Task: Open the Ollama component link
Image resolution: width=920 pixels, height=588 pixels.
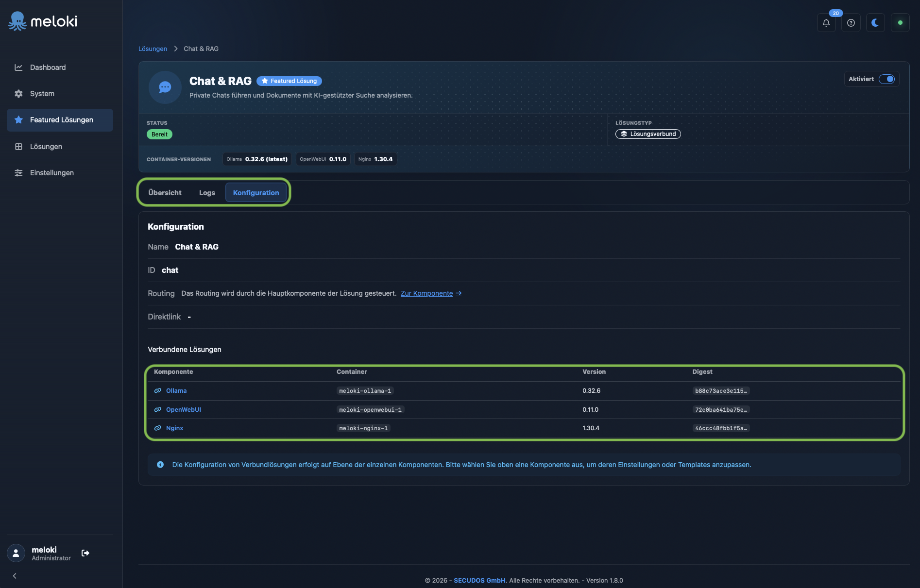Action: (x=176, y=391)
